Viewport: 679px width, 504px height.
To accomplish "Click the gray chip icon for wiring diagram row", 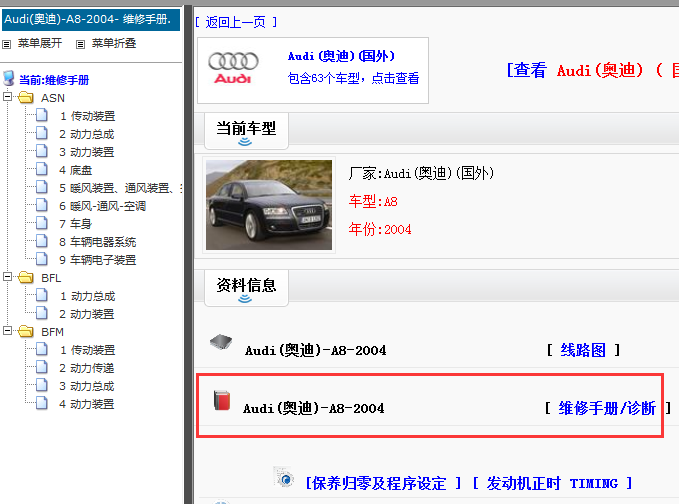I will [221, 342].
